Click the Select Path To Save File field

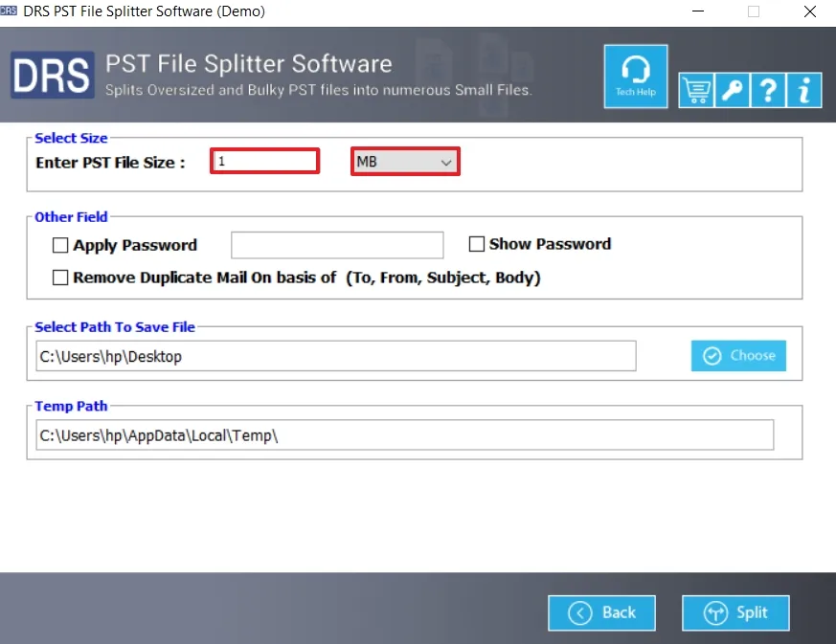click(x=335, y=357)
